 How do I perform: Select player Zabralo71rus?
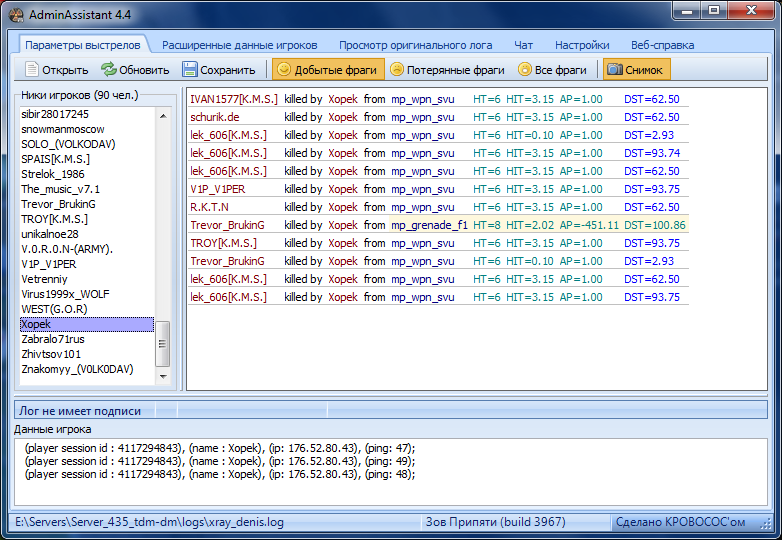[x=87, y=339]
